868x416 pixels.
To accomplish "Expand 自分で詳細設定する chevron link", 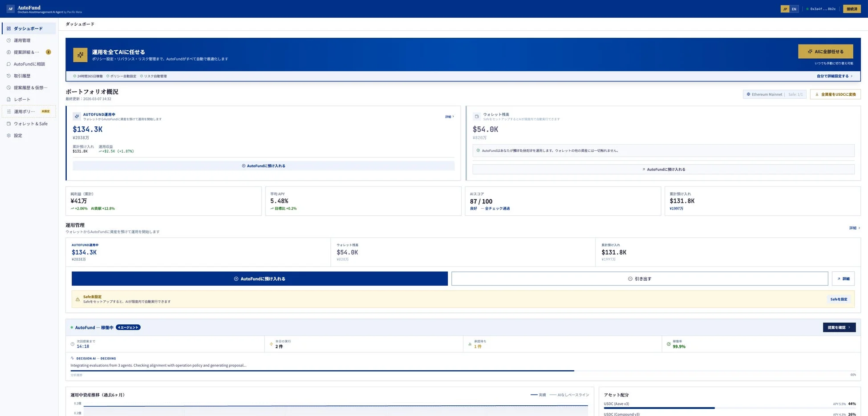I will click(834, 76).
